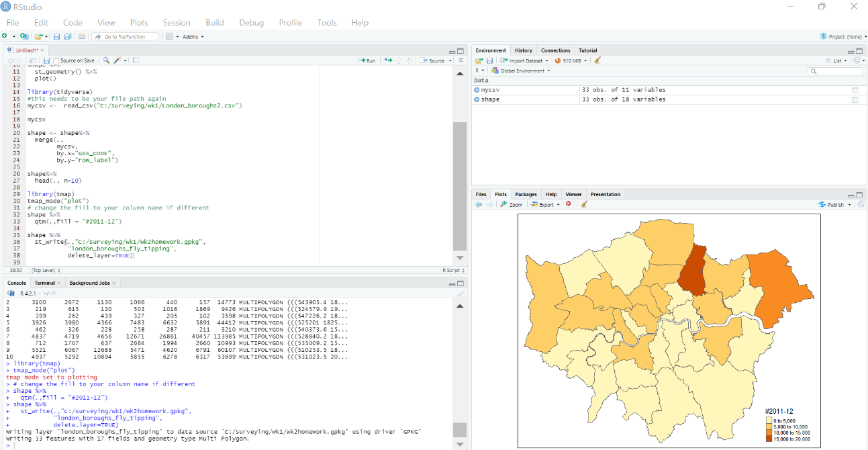Open Export dropdown in Plots pane
Image resolution: width=868 pixels, height=450 pixels.
(x=544, y=204)
